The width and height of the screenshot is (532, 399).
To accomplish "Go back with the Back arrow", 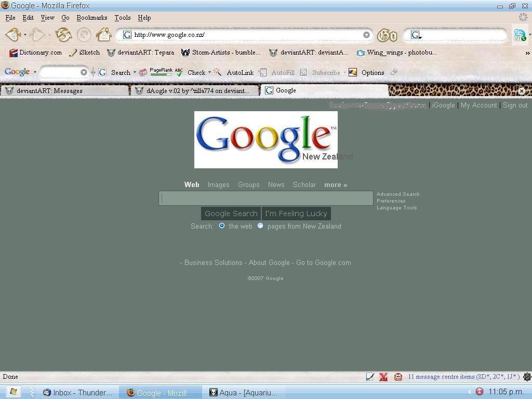I will [x=14, y=35].
